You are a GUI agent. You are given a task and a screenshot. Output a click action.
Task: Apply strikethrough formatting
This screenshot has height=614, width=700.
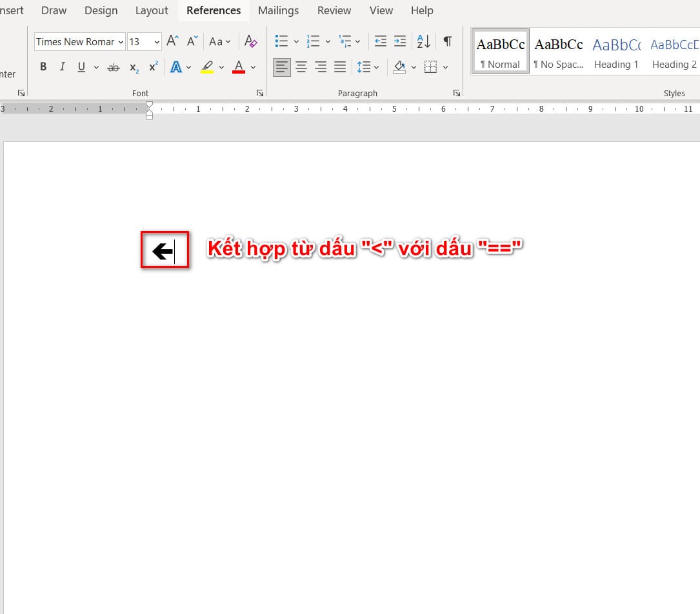114,67
